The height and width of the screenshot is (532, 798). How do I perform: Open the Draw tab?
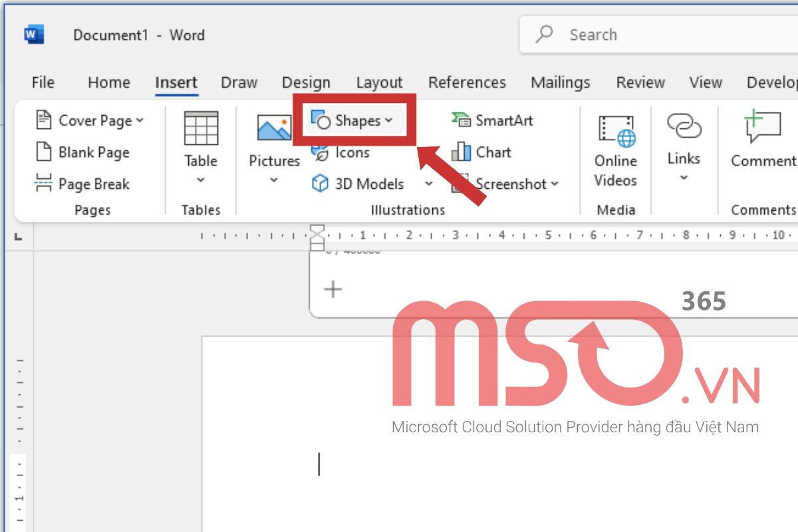pos(239,82)
